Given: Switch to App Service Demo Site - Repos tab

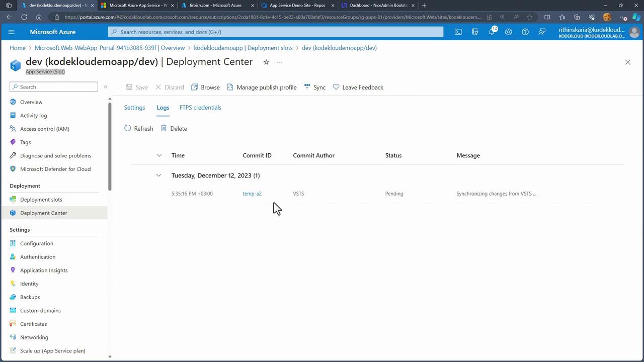Looking at the screenshot, I should [x=297, y=6].
